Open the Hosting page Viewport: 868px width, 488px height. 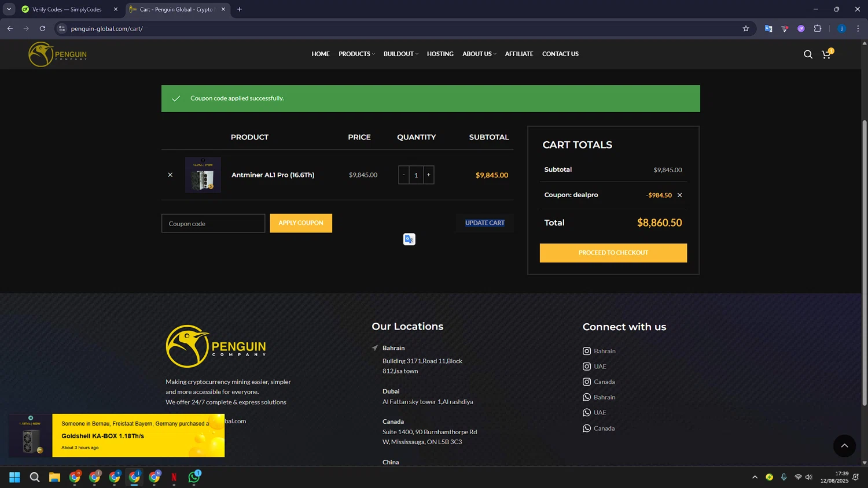coord(440,54)
